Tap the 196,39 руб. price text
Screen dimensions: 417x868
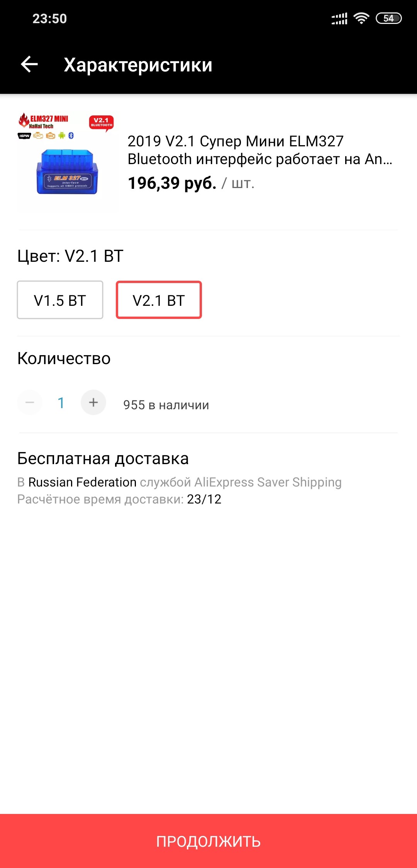point(172,183)
